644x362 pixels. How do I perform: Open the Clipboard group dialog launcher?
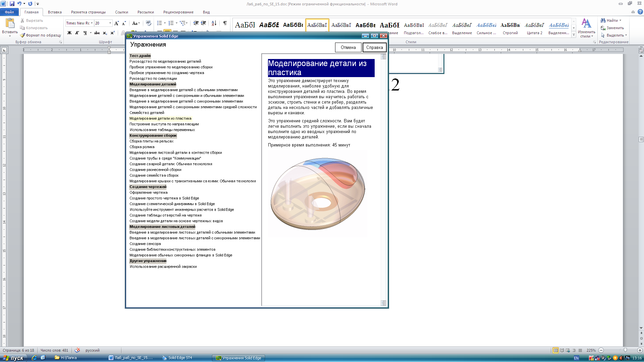[61, 42]
